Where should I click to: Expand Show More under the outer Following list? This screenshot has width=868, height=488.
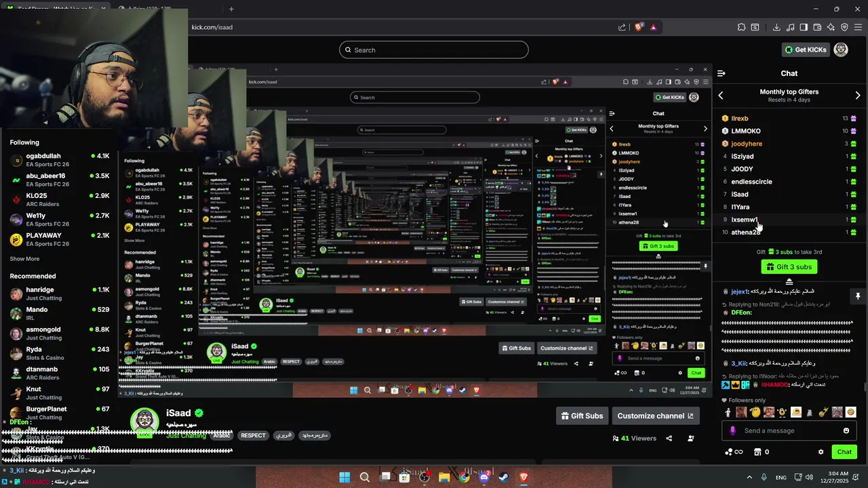pyautogui.click(x=24, y=259)
